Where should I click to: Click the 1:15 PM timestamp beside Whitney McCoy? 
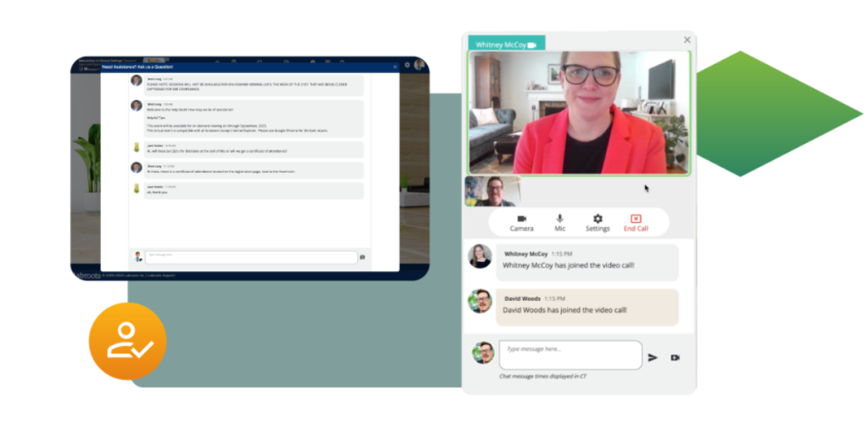coord(561,254)
